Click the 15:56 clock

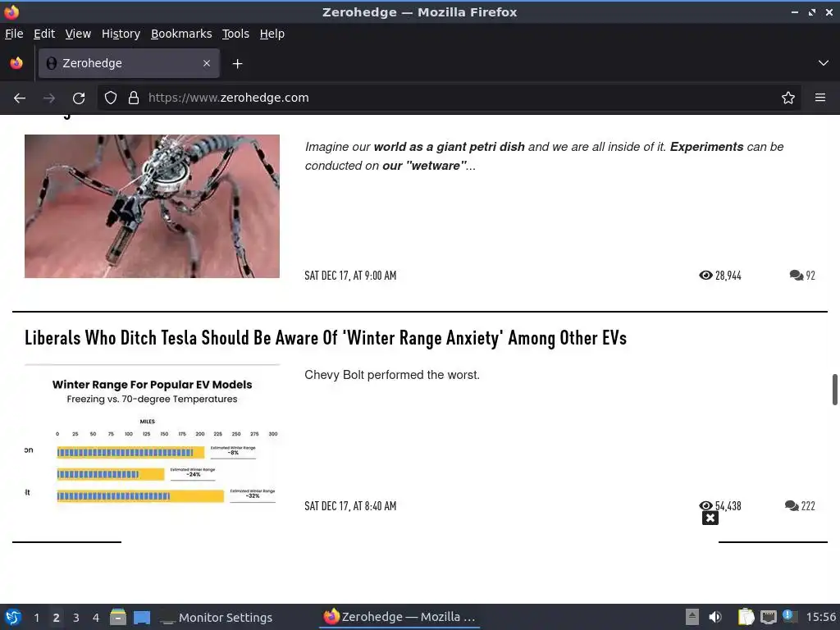(821, 617)
